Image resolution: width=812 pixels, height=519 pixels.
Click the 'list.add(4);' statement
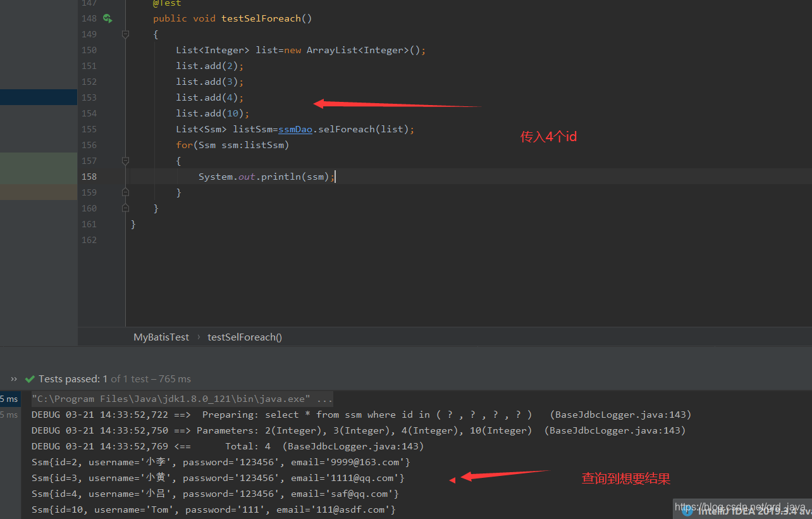tap(210, 97)
